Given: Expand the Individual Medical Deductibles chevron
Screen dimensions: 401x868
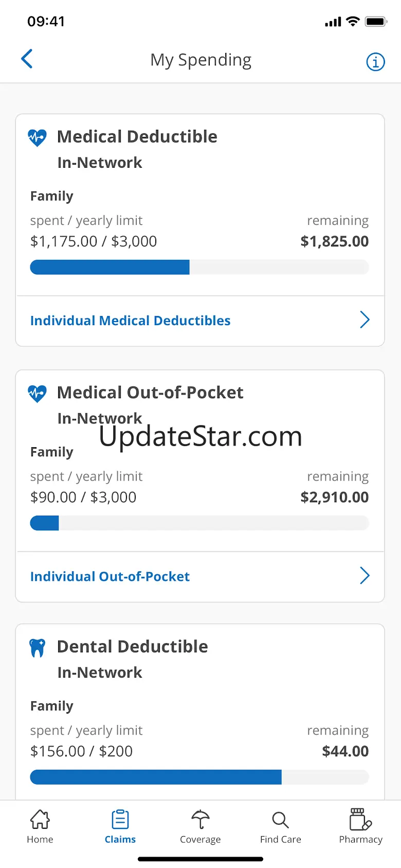Looking at the screenshot, I should 364,320.
